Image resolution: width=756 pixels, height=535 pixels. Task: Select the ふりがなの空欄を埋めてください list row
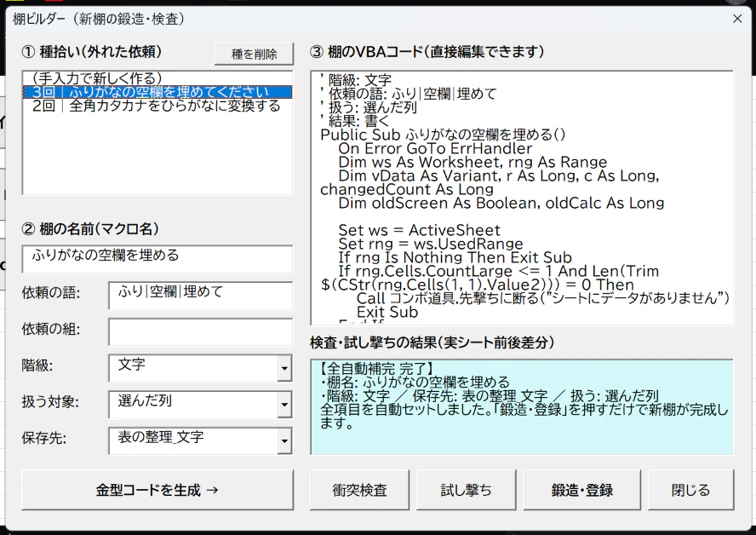157,92
